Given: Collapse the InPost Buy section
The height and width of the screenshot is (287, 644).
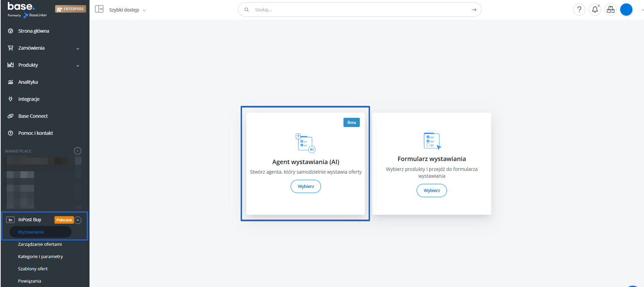Looking at the screenshot, I should pyautogui.click(x=78, y=220).
